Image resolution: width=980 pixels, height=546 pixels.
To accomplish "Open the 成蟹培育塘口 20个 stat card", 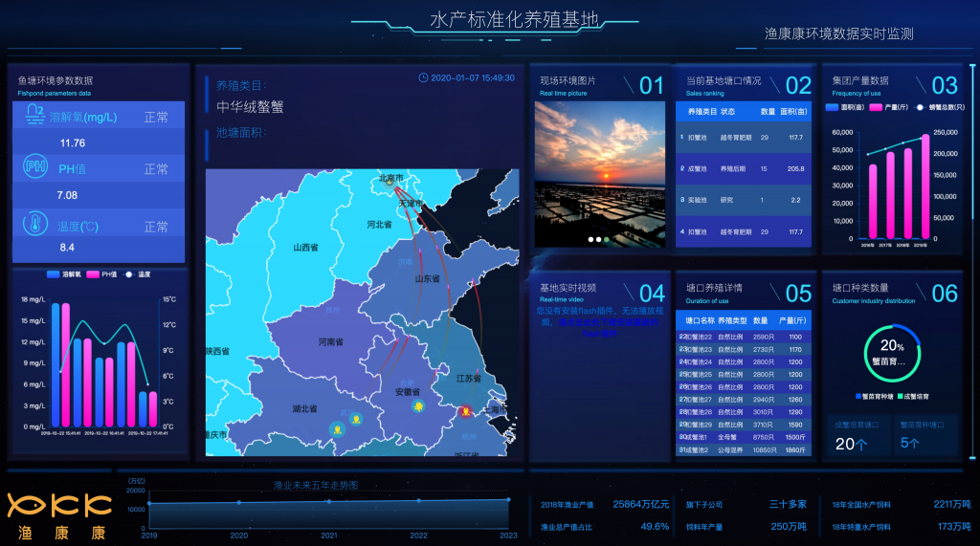I will pos(856,436).
